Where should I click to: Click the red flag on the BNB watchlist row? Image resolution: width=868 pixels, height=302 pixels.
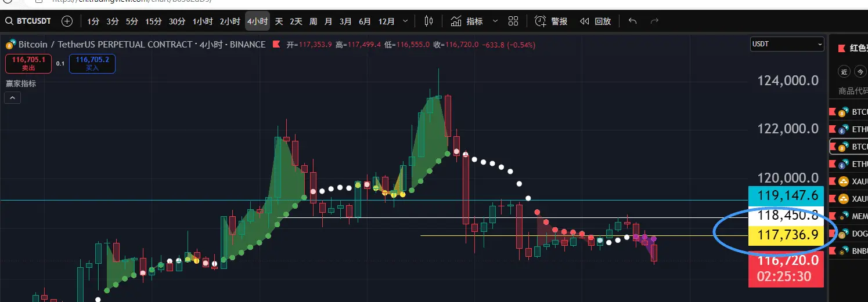pyautogui.click(x=833, y=252)
